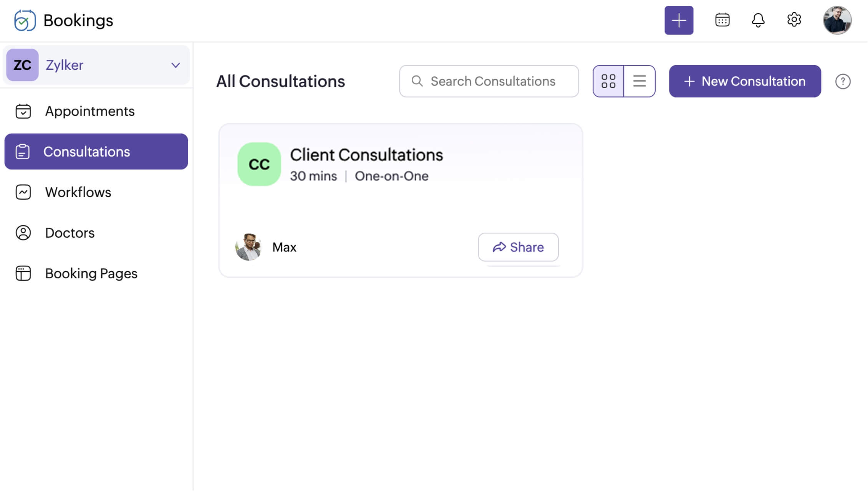Open the calendar view icon

pyautogui.click(x=722, y=20)
